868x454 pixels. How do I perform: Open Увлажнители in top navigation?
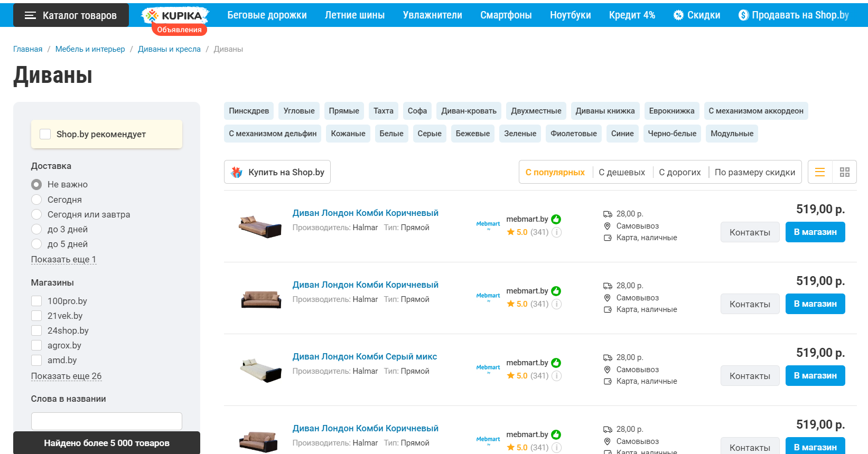click(432, 15)
